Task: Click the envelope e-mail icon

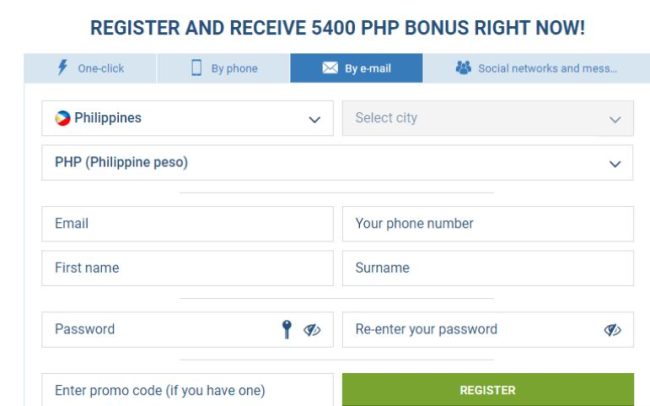Action: (x=330, y=68)
